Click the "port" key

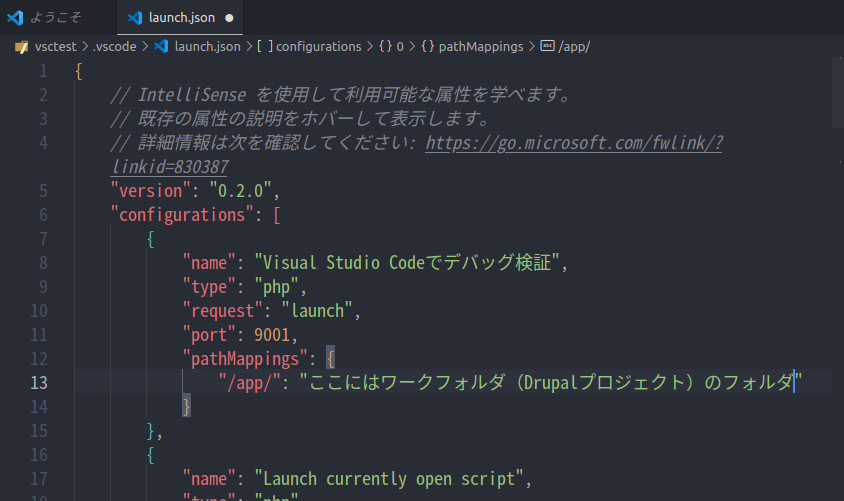tap(209, 335)
